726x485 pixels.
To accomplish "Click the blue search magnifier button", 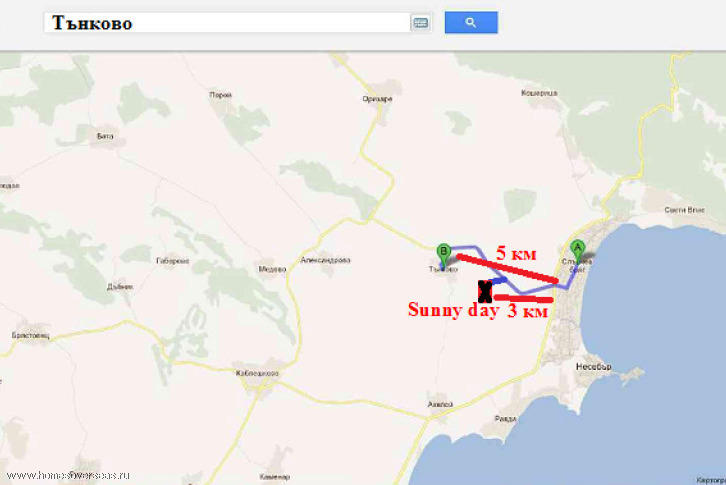I will [x=471, y=22].
